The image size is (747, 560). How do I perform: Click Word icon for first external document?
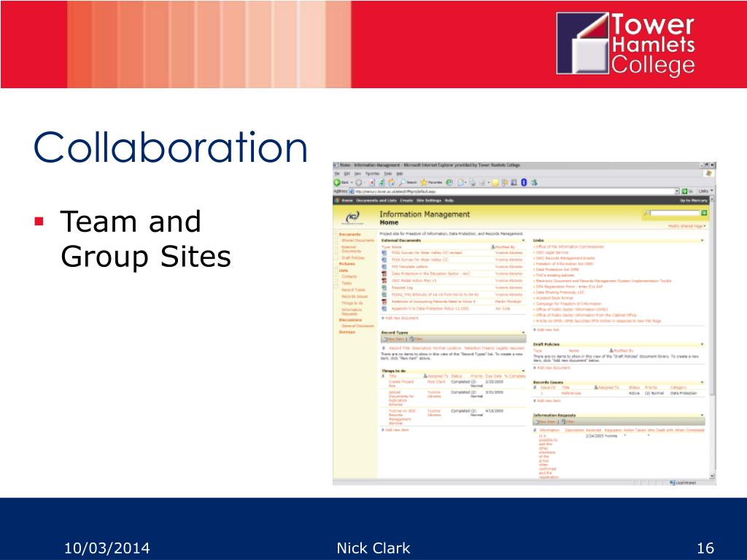(384, 252)
